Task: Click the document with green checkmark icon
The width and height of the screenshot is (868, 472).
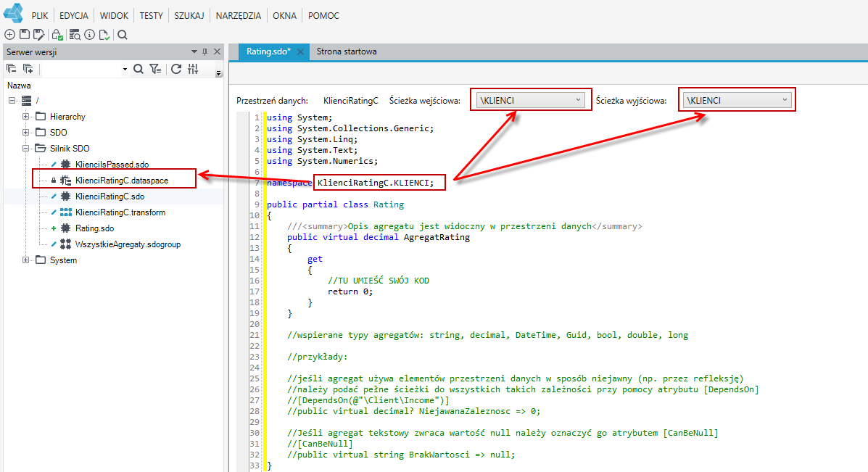Action: pos(104,35)
